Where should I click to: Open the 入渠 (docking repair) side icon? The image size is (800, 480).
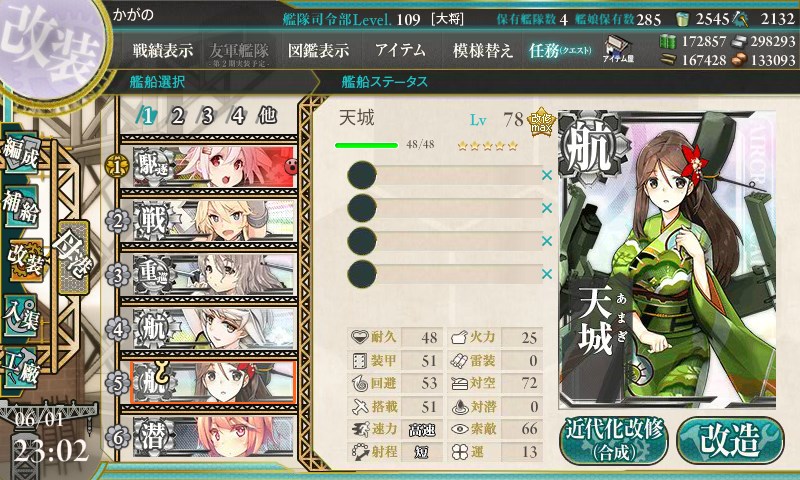click(x=20, y=317)
